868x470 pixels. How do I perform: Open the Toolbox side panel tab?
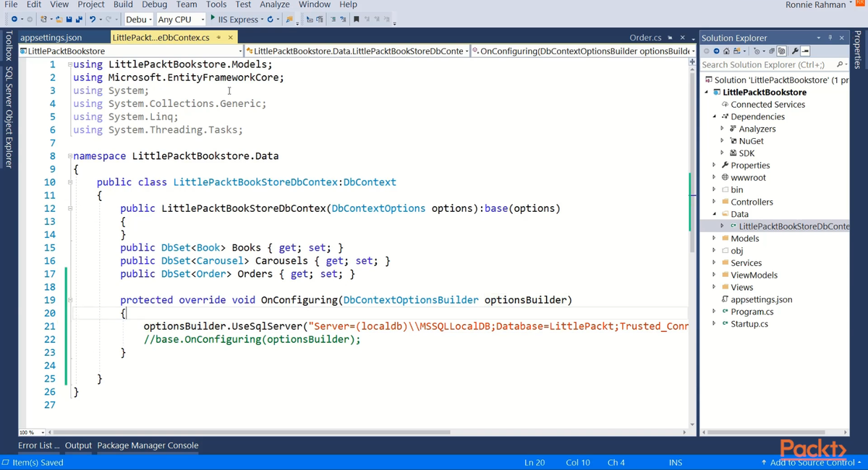pyautogui.click(x=9, y=46)
